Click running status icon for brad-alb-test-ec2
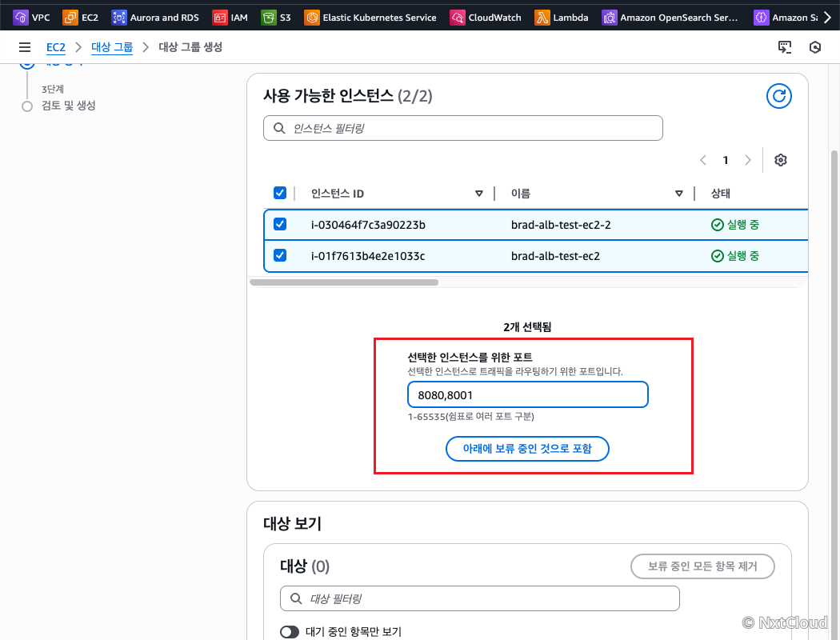This screenshot has height=640, width=840. click(x=718, y=256)
